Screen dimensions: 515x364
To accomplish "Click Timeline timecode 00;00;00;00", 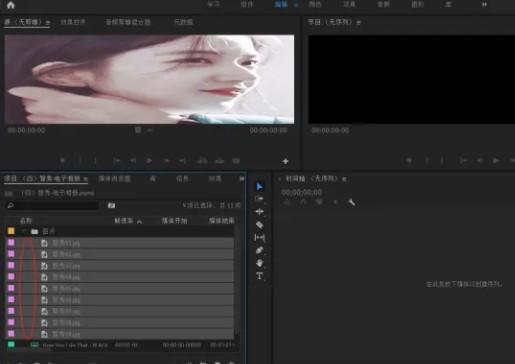I will point(302,192).
